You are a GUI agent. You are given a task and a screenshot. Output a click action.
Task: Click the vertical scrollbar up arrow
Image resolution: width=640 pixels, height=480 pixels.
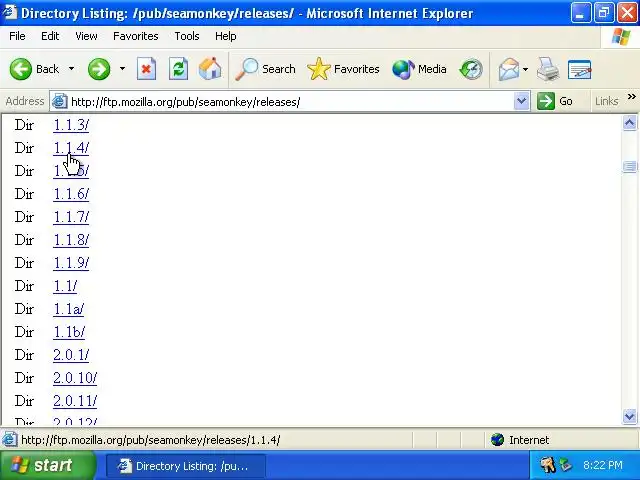click(629, 123)
